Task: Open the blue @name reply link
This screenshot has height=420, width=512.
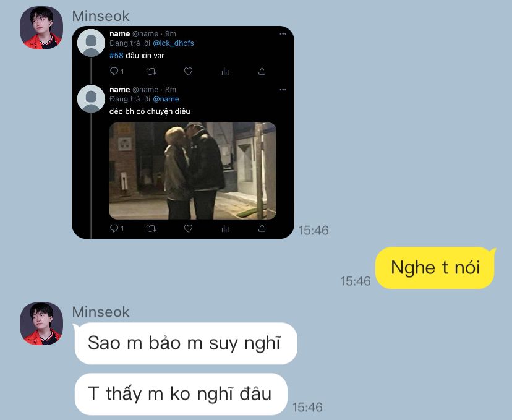Action: [166, 99]
